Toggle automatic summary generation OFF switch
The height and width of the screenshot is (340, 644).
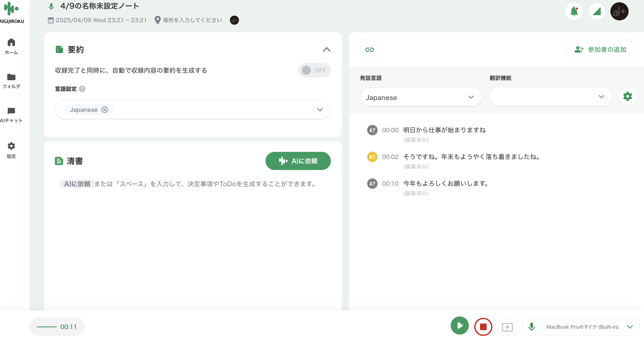tap(314, 70)
